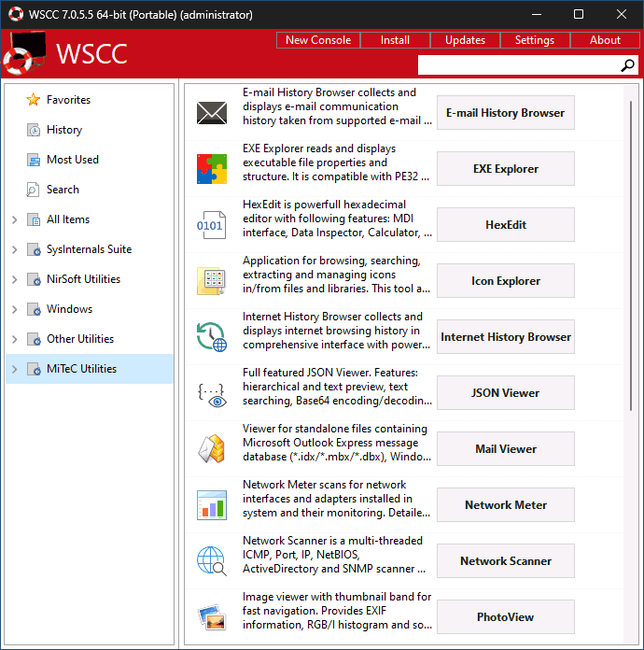644x650 pixels.
Task: Click the magnifier icon in search box
Action: click(627, 65)
